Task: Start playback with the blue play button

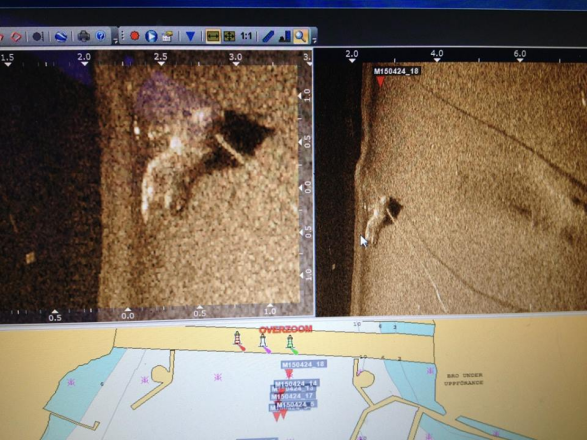Action: 151,36
